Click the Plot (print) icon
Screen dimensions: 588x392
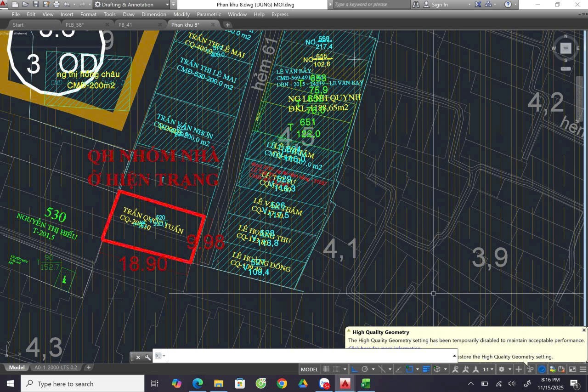tap(57, 5)
